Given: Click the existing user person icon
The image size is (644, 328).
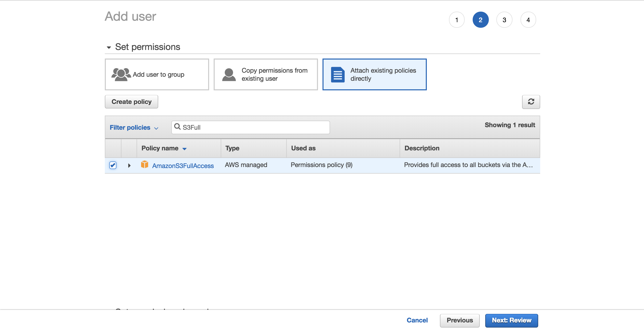Looking at the screenshot, I should click(229, 74).
